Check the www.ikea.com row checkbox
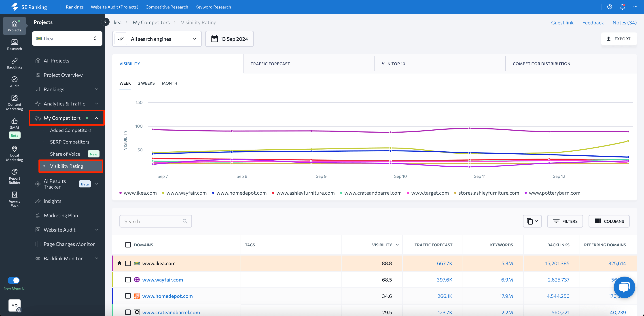 pyautogui.click(x=128, y=263)
